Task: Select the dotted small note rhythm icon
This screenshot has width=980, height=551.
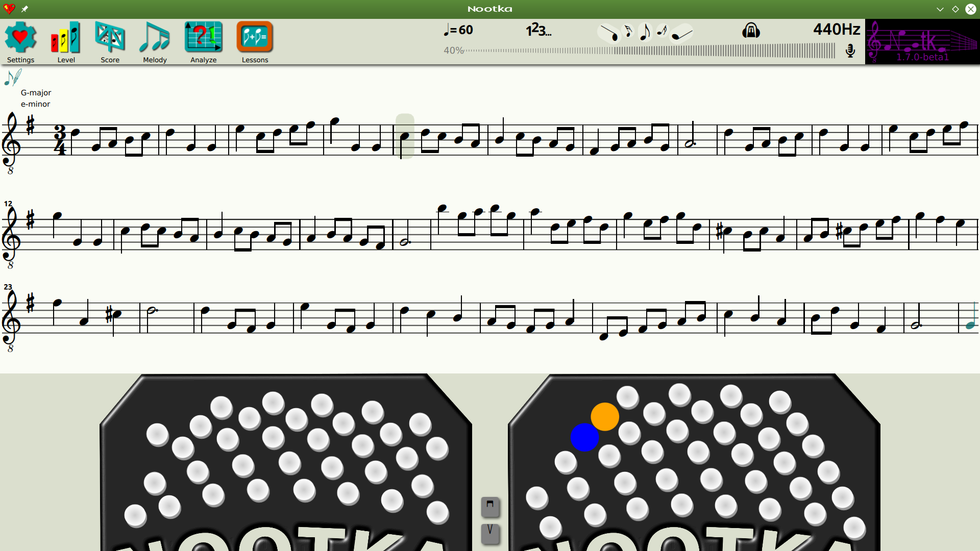Action: pos(662,31)
